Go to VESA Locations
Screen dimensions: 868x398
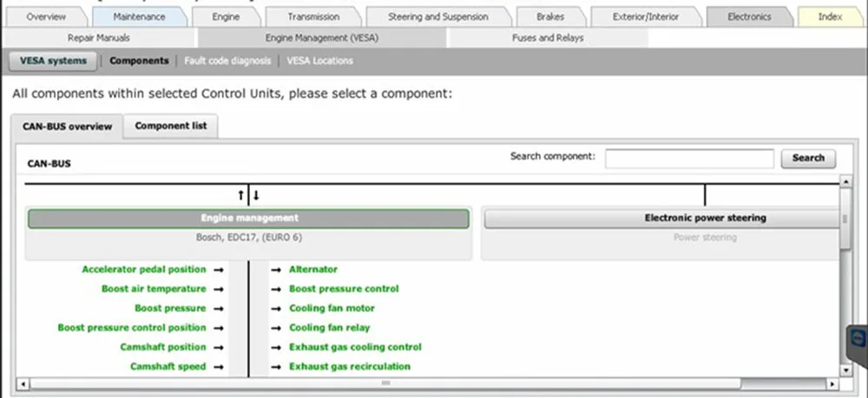319,61
